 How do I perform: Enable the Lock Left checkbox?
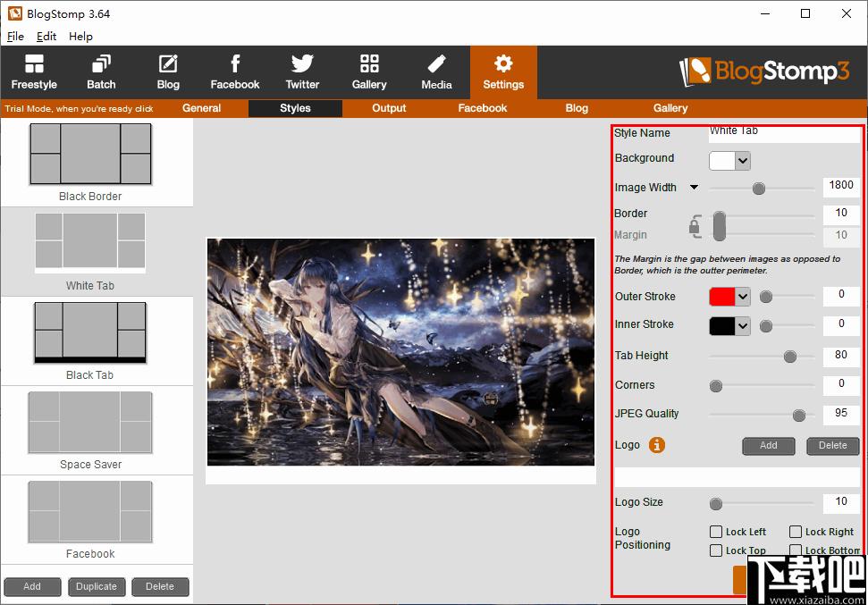click(x=716, y=532)
